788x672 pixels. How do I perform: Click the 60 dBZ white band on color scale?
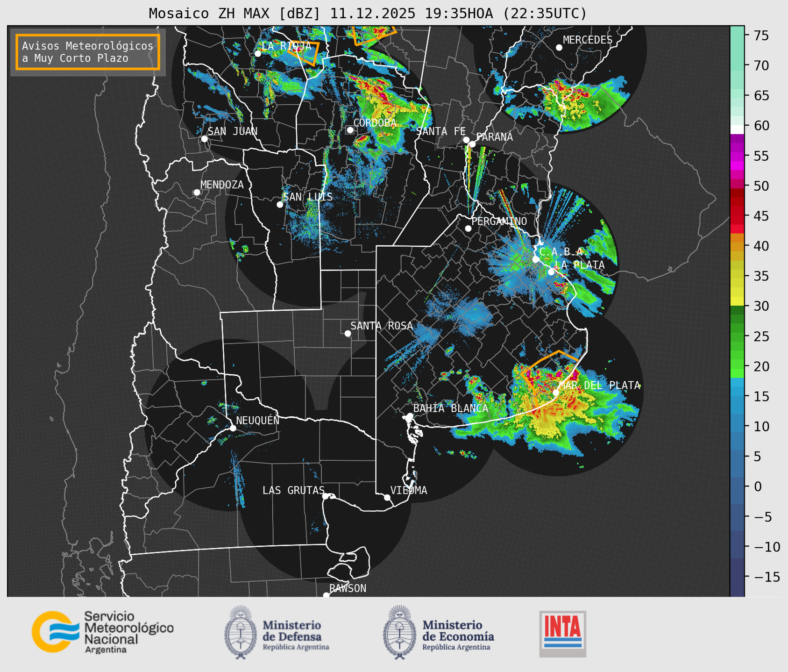[737, 129]
